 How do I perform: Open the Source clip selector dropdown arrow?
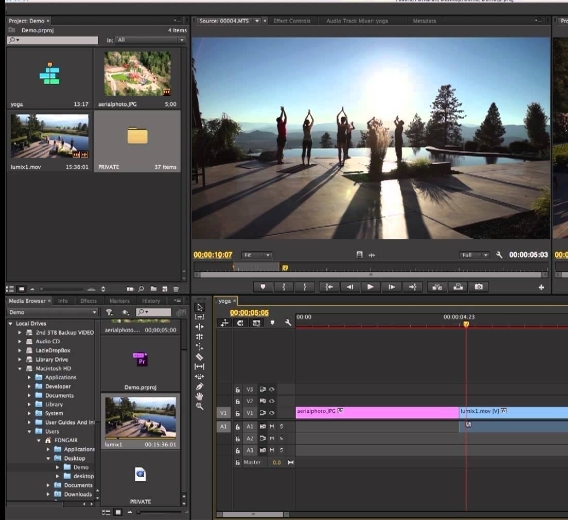point(257,21)
